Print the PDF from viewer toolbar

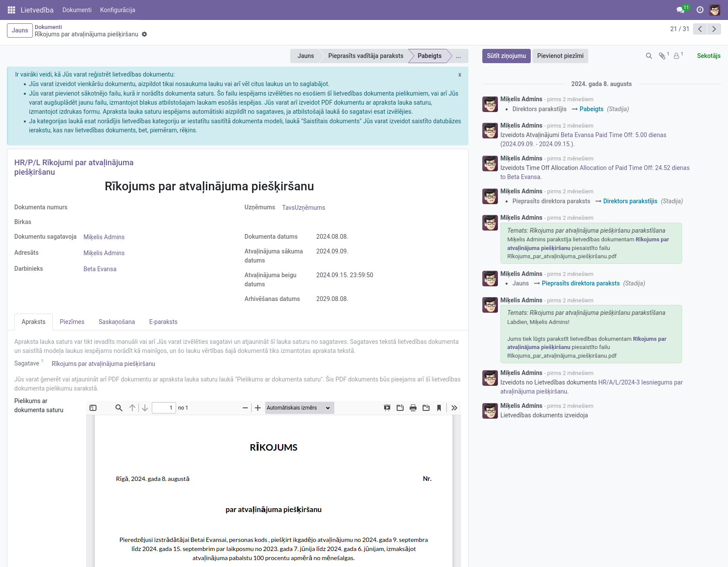coord(413,408)
